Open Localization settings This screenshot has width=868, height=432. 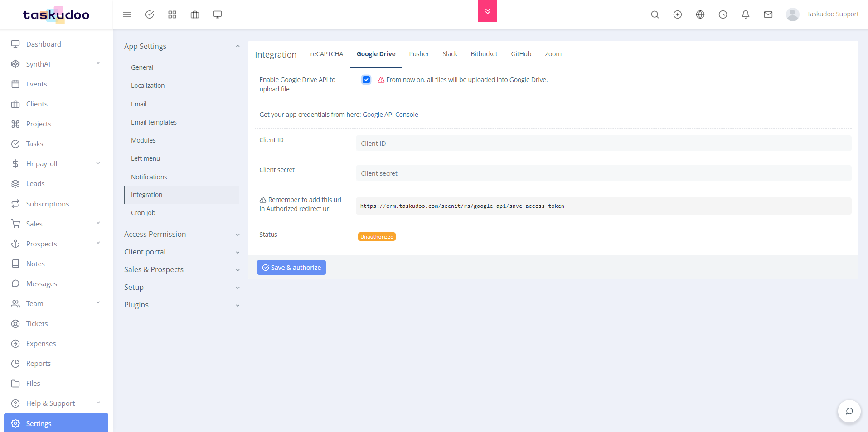click(x=148, y=86)
